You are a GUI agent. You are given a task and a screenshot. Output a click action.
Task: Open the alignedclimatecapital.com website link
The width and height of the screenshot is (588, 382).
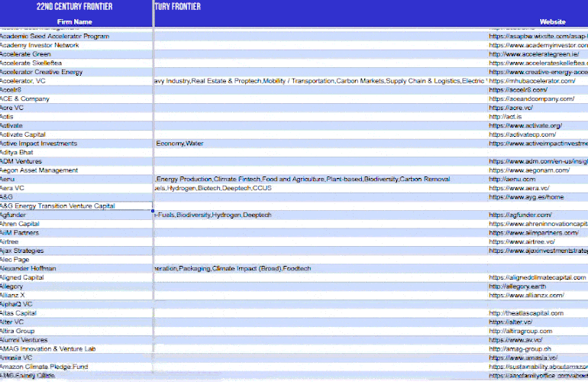click(x=538, y=277)
